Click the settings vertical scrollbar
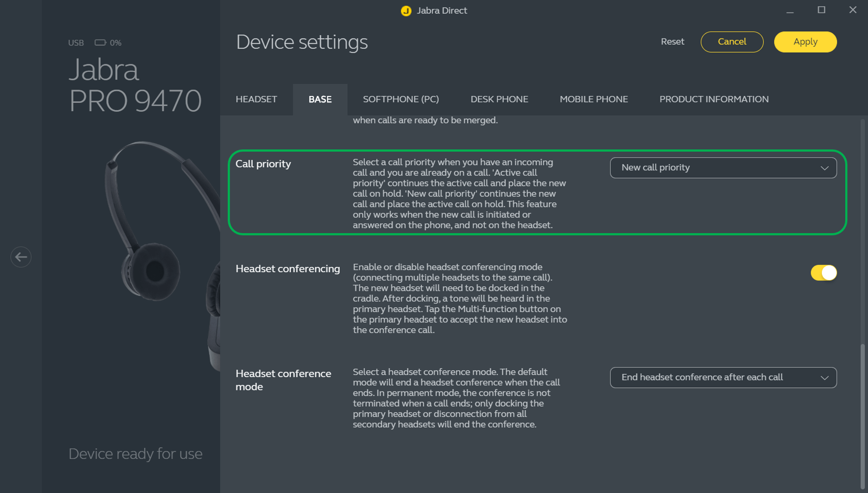The width and height of the screenshot is (868, 493). point(862,416)
